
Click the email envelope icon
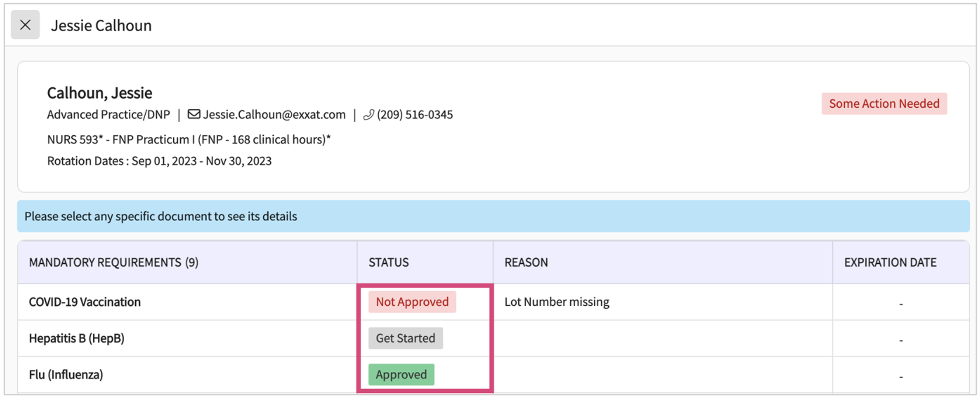point(194,114)
